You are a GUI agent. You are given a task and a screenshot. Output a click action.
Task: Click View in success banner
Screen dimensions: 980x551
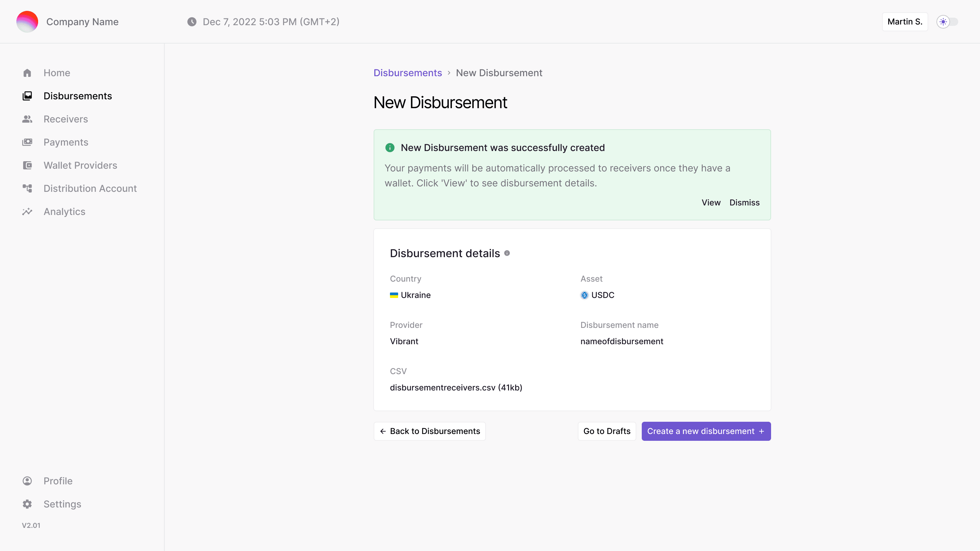(711, 203)
